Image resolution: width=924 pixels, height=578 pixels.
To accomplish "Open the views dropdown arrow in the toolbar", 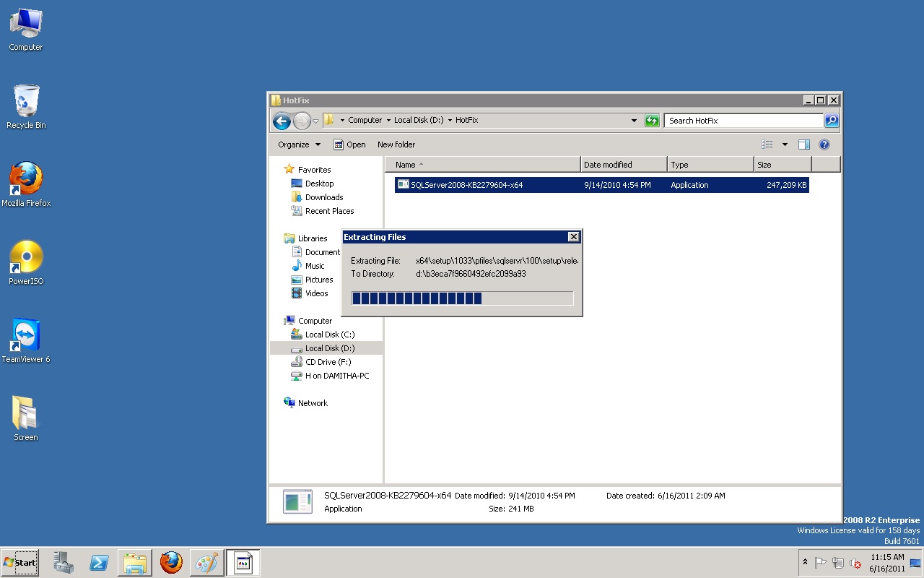I will click(785, 144).
